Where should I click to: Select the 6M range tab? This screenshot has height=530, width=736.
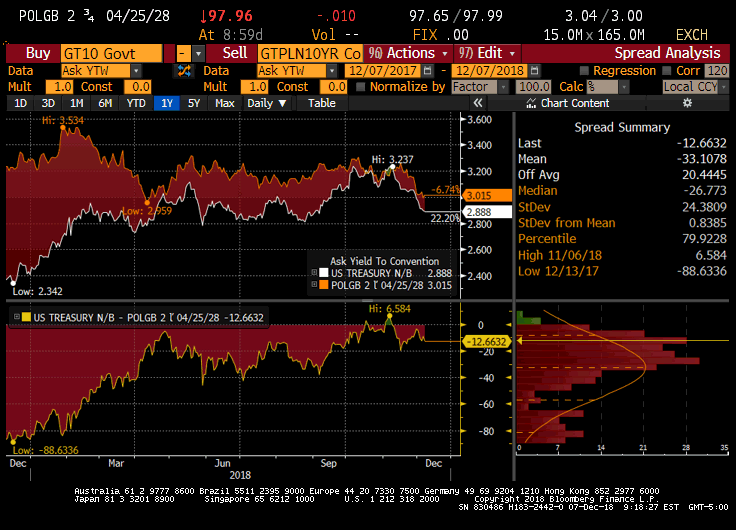click(x=105, y=103)
